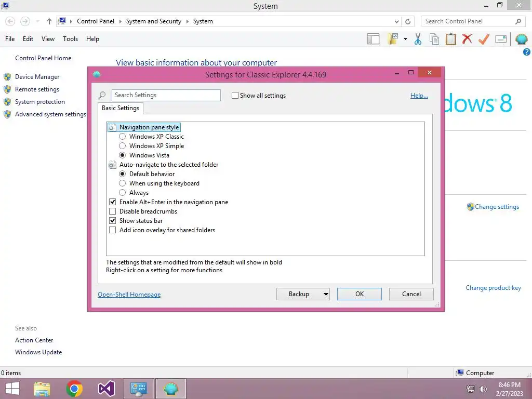Click OK in the settings dialog
The height and width of the screenshot is (399, 532).
pos(360,294)
